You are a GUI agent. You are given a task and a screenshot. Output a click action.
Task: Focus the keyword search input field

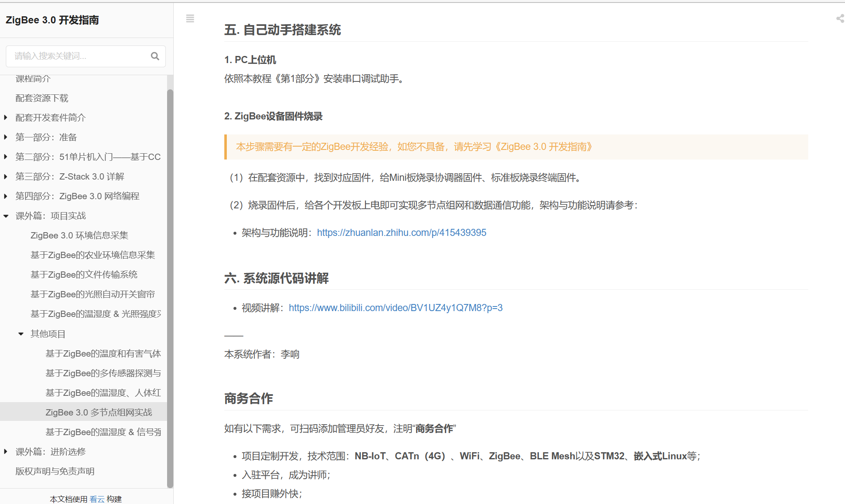(79, 56)
